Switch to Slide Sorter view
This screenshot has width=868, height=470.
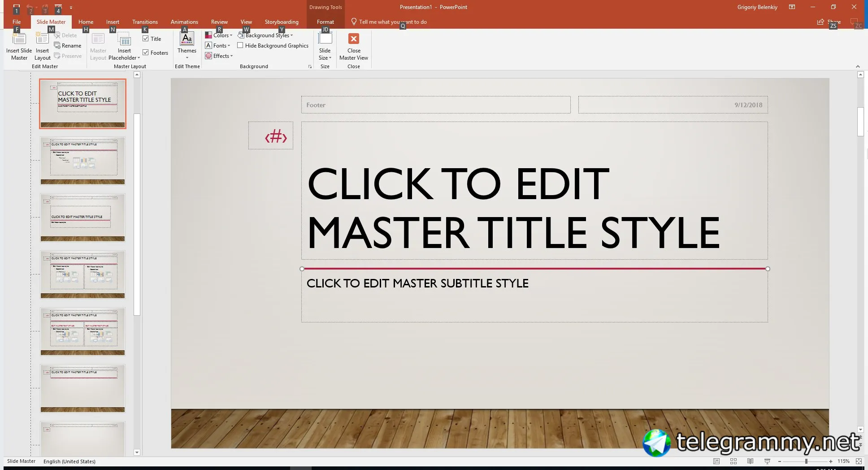733,461
